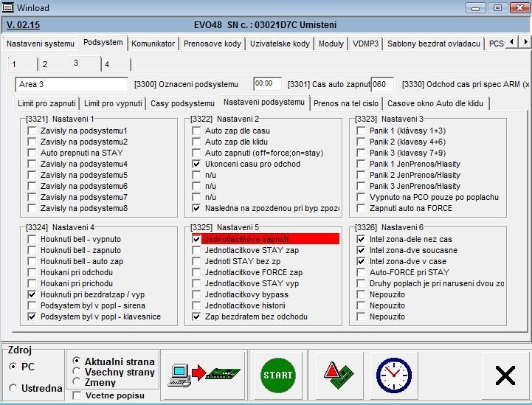Enable Auto prepnuti na STAY checkbox
The image size is (532, 405).
[x=32, y=153]
